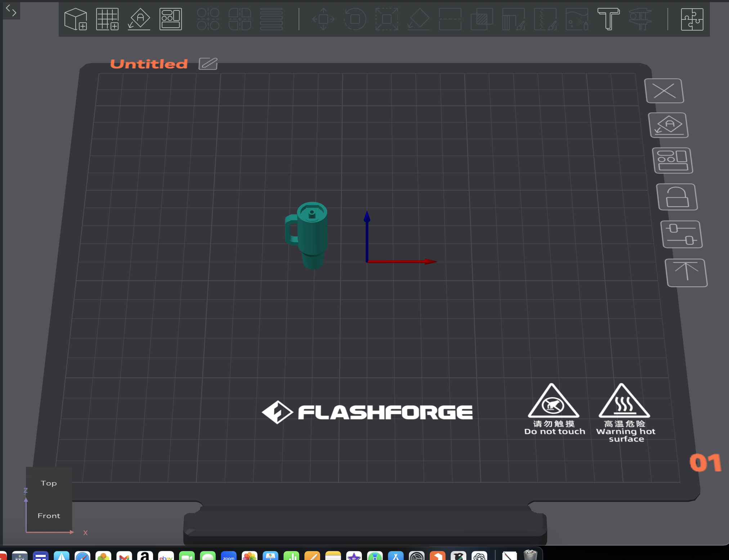Select the Seam painting tool

[545, 19]
